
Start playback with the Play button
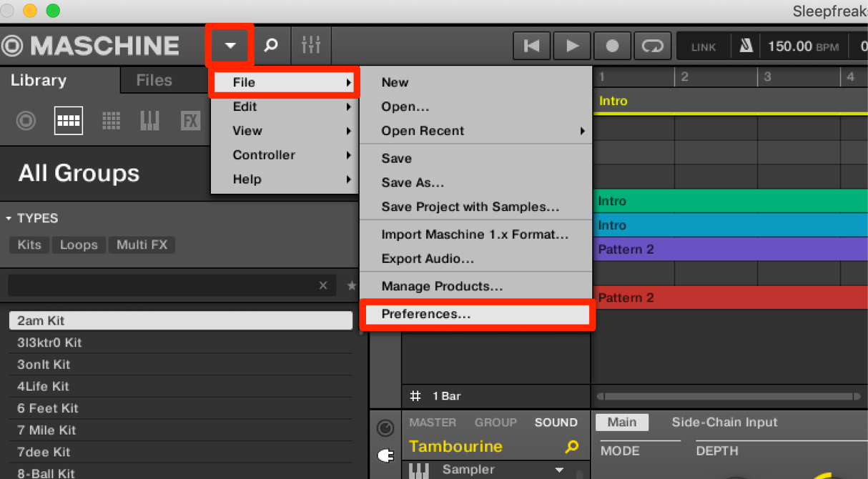point(572,46)
